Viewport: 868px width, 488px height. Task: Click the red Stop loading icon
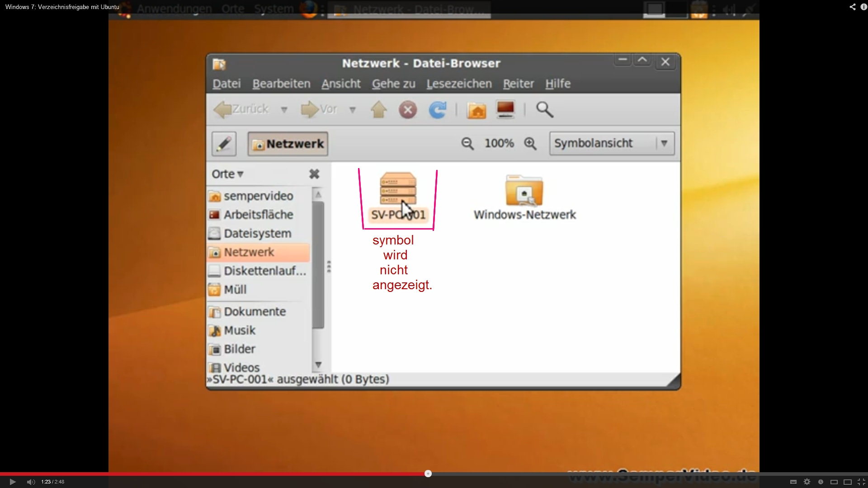tap(408, 110)
